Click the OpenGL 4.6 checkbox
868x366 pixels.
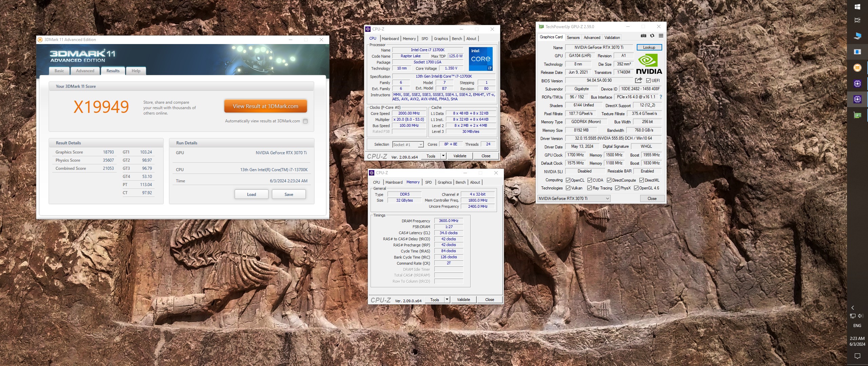(x=636, y=188)
